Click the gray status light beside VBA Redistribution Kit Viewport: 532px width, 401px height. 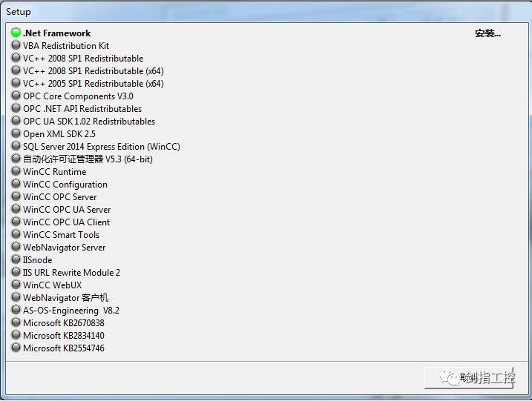pyautogui.click(x=16, y=45)
